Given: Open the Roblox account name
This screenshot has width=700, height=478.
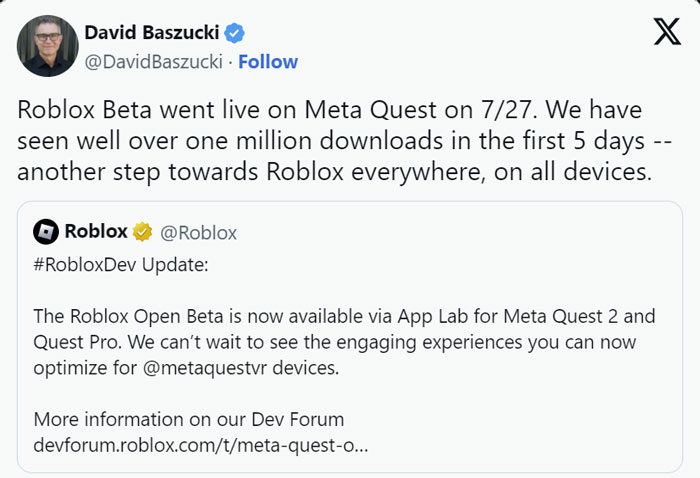Looking at the screenshot, I should 96,231.
